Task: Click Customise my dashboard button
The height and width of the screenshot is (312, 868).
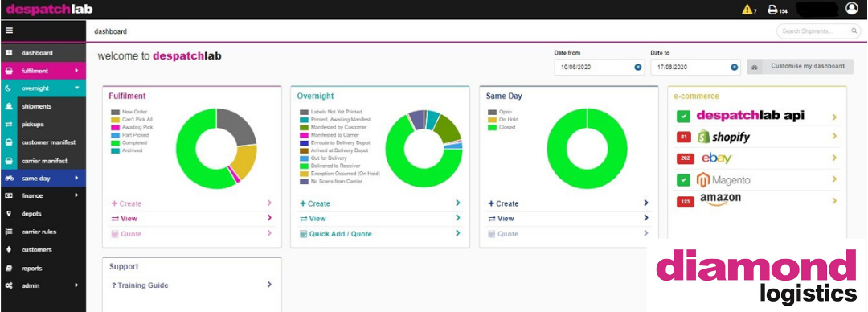Action: [800, 66]
